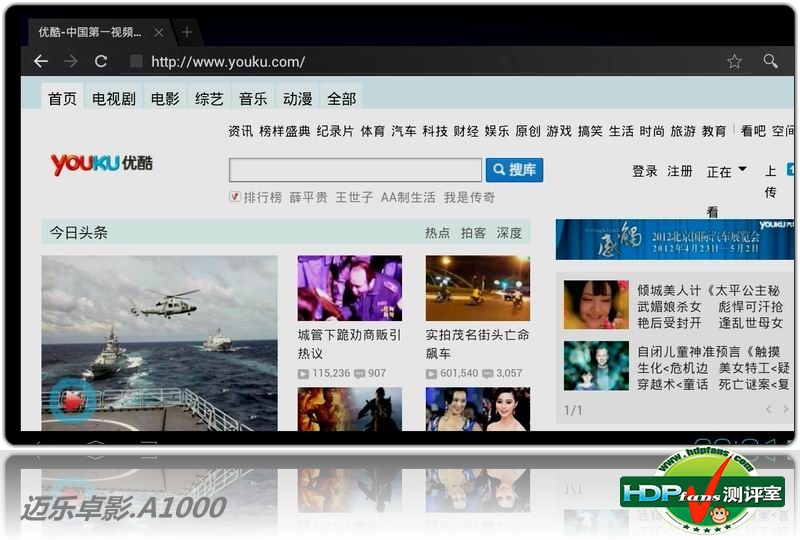
Task: Select the 首页 tab
Action: (62, 98)
